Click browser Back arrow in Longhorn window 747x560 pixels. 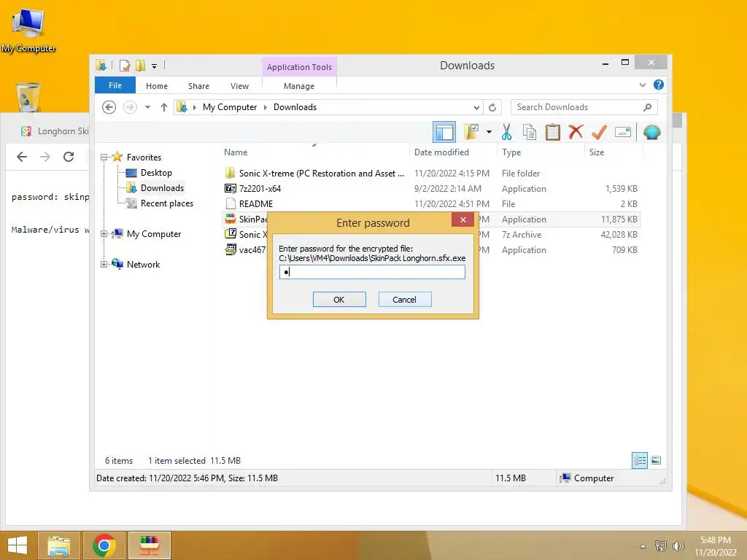(x=22, y=157)
